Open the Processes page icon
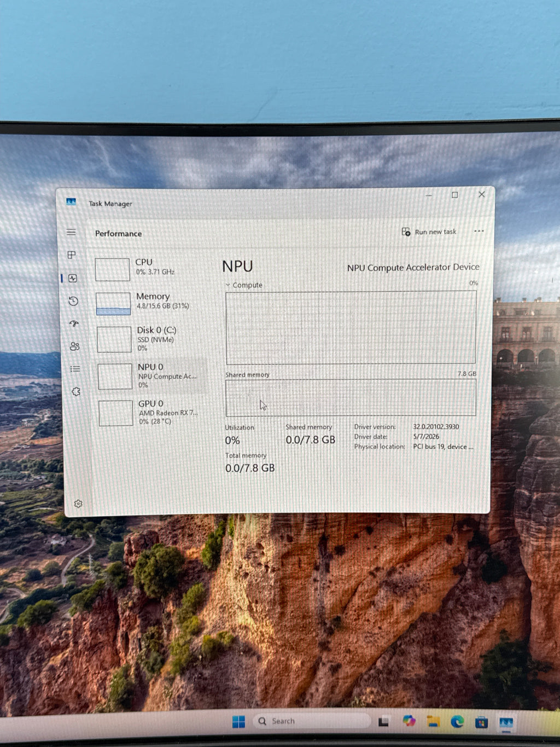The image size is (560, 747). tap(72, 254)
